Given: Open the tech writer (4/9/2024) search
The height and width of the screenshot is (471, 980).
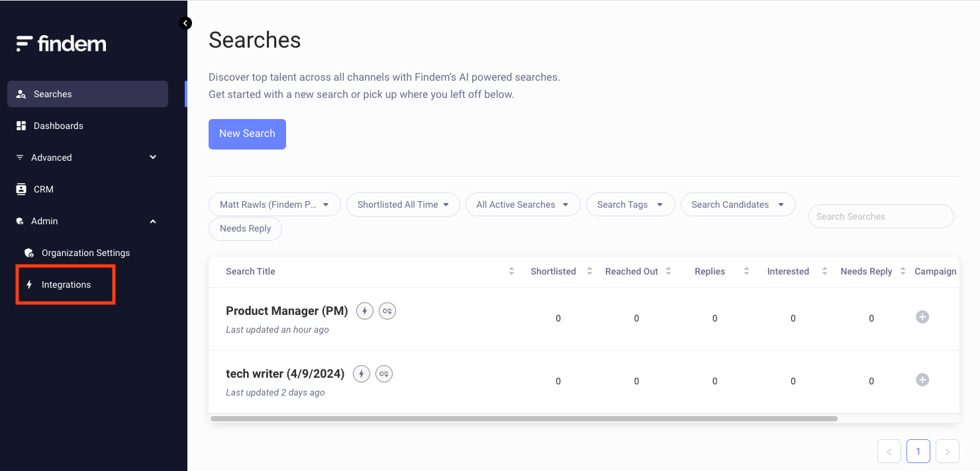Looking at the screenshot, I should [285, 373].
